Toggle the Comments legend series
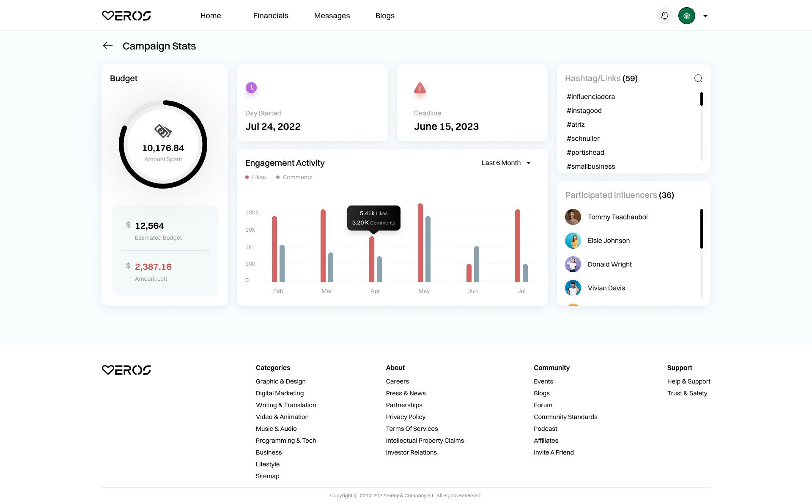 [294, 177]
